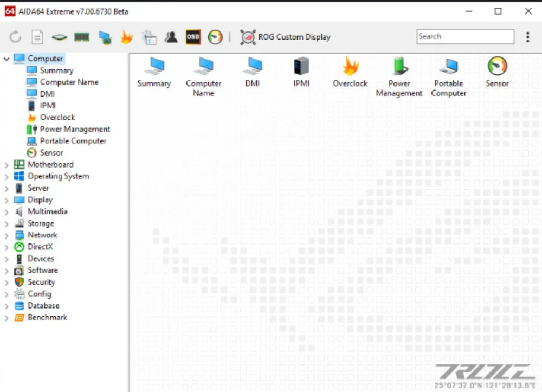
Task: Open ROG Custom Display
Action: pos(285,37)
